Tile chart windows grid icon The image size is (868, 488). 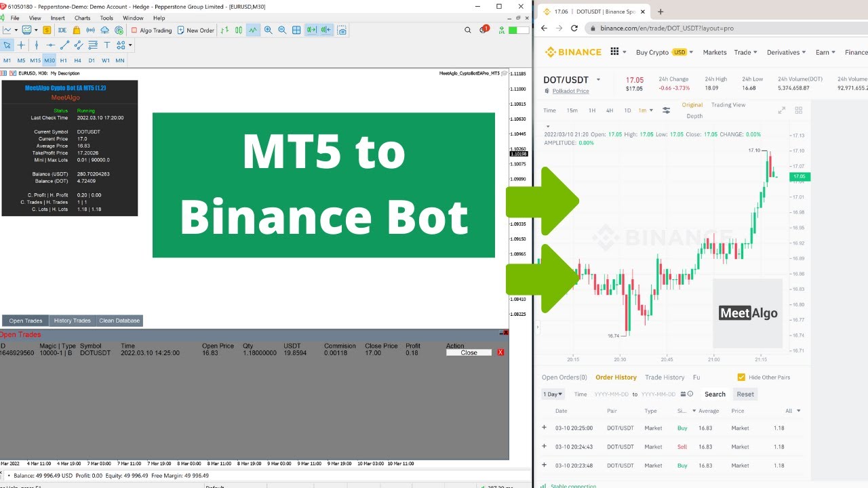coord(297,30)
